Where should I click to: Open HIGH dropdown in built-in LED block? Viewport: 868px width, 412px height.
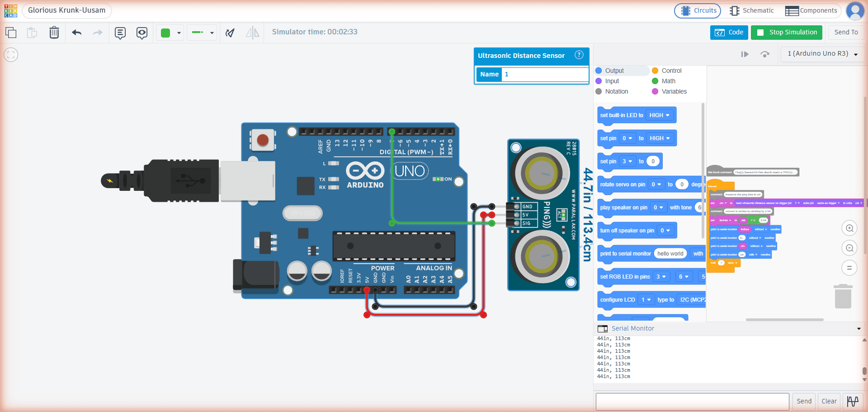[659, 115]
